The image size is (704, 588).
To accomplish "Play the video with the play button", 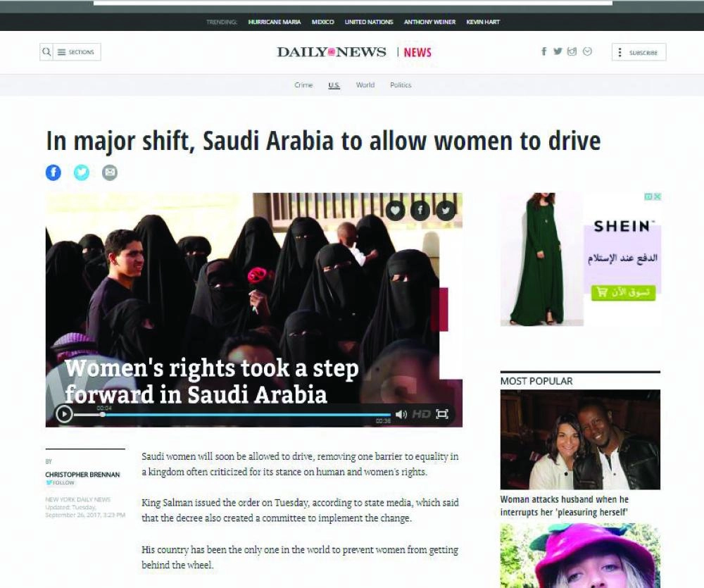I will coord(65,415).
